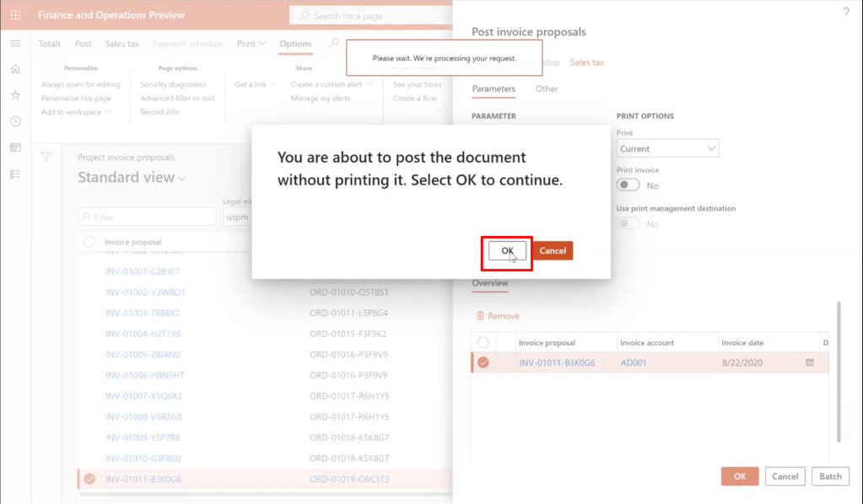
Task: Select the Options ribbon tab
Action: click(x=295, y=44)
